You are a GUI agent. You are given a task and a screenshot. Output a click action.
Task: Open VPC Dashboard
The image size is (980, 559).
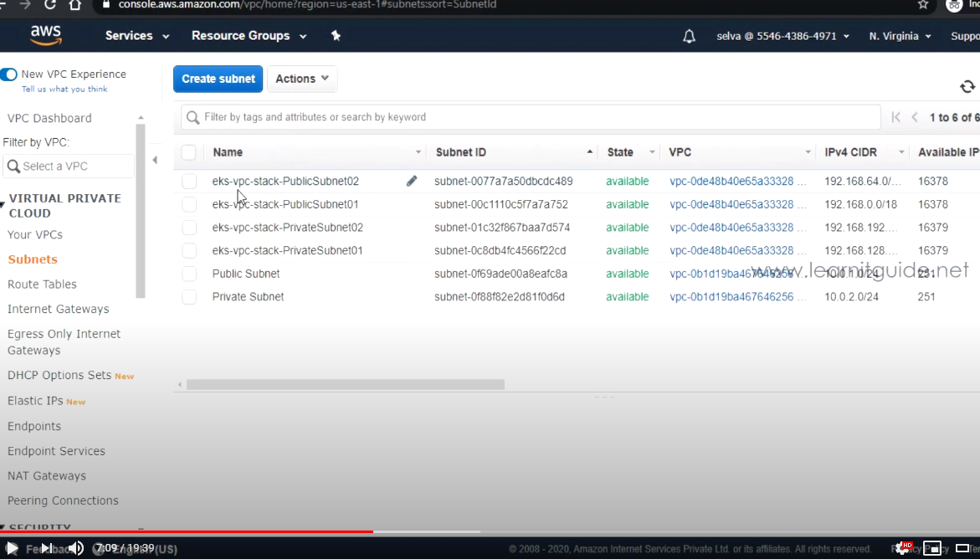(x=49, y=118)
